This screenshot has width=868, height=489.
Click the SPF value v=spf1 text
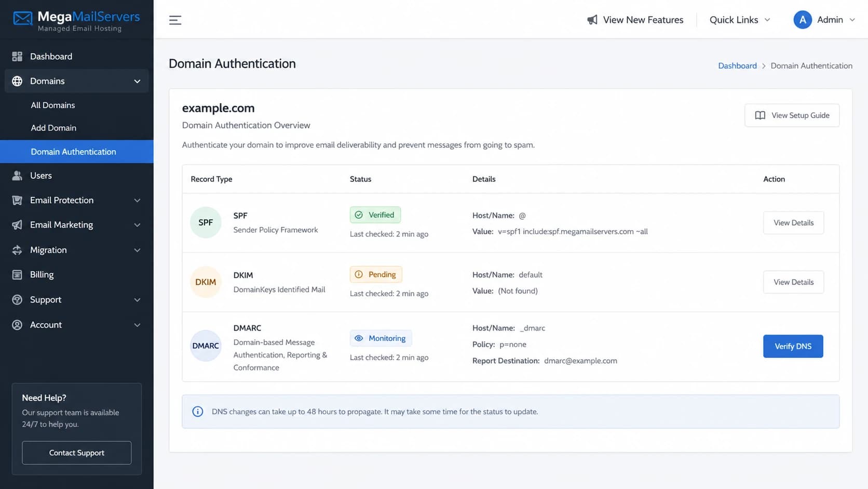point(573,231)
